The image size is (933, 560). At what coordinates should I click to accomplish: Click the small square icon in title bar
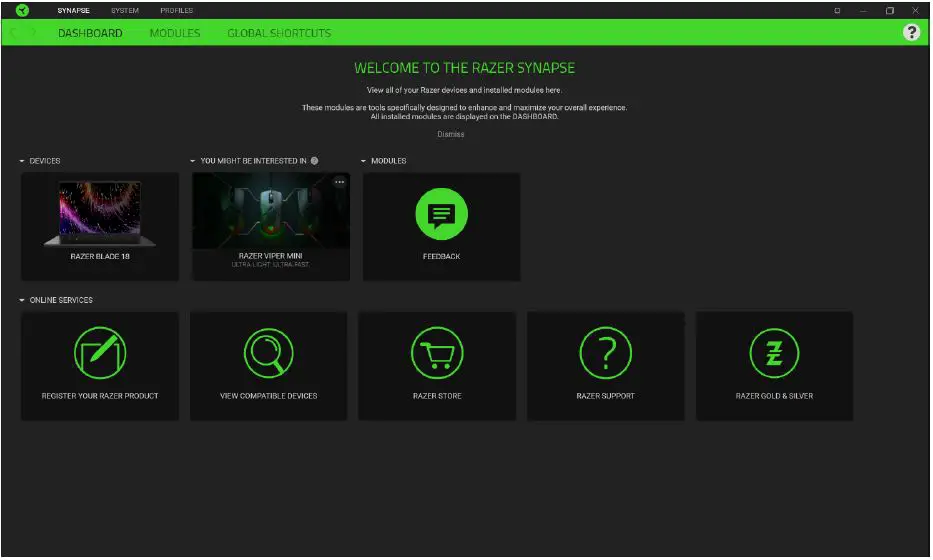pyautogui.click(x=837, y=11)
